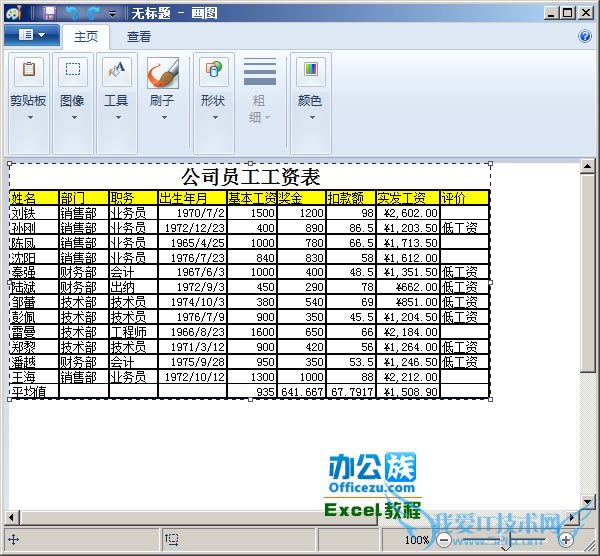Click the vertical scrollbar thumb
This screenshot has width=600, height=556.
(587, 273)
